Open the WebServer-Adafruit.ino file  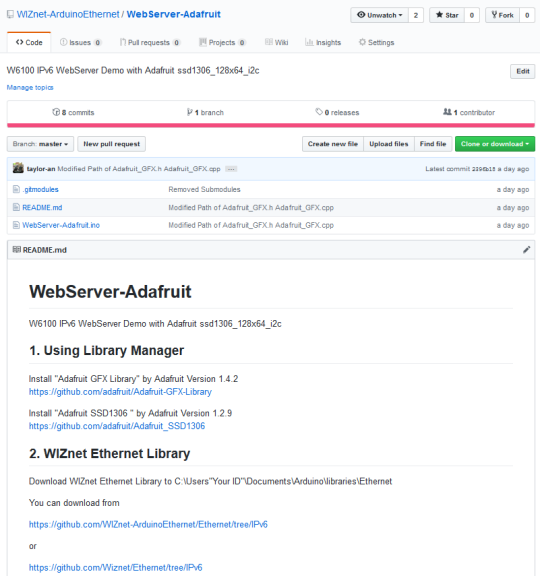(x=61, y=225)
